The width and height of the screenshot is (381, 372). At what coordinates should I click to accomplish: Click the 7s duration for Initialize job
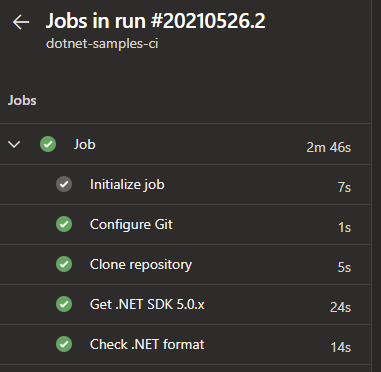click(344, 187)
